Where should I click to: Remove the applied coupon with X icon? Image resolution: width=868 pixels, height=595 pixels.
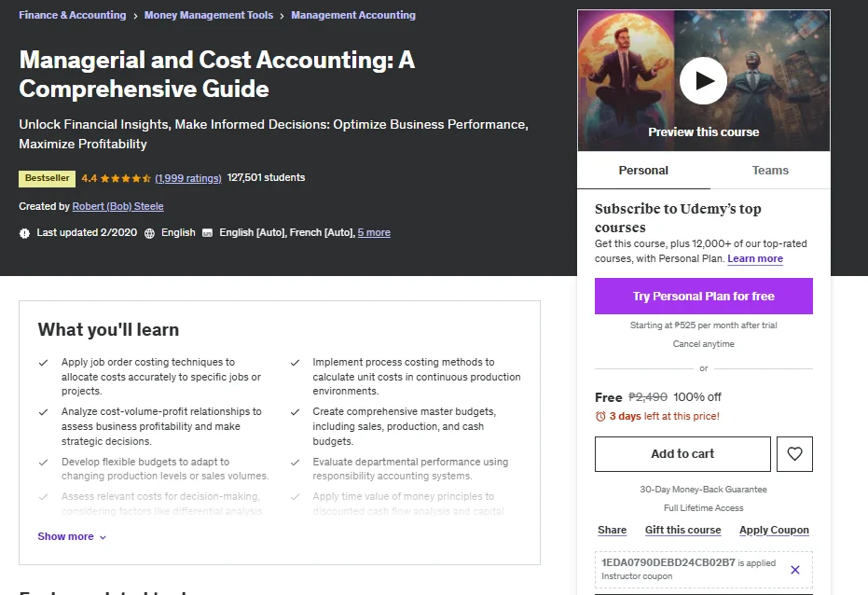tap(795, 570)
